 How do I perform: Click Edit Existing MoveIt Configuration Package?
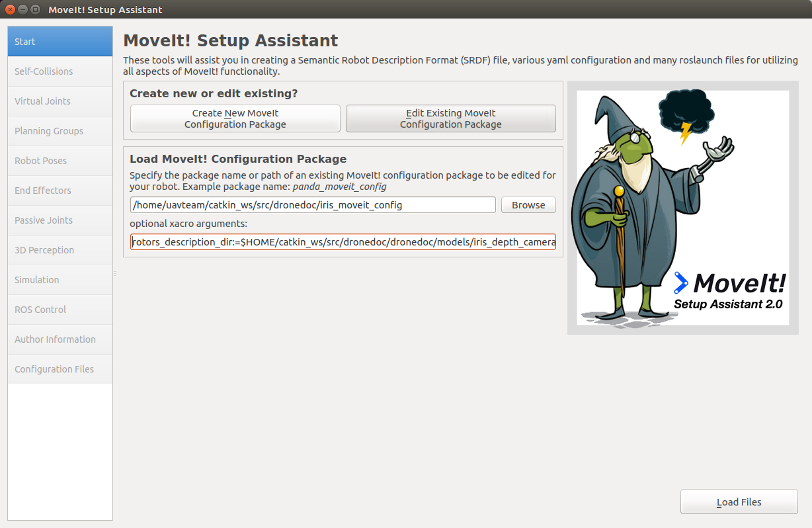(x=451, y=118)
